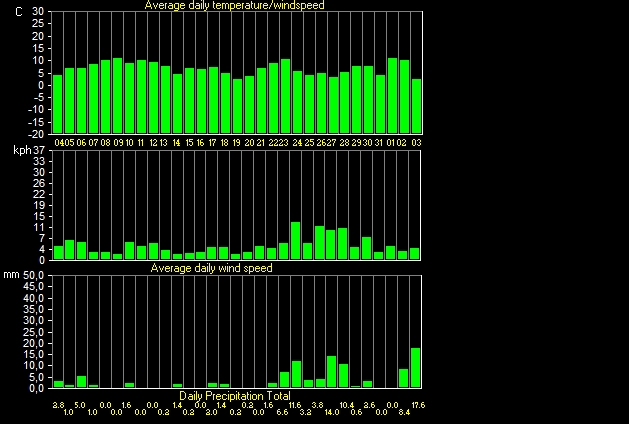Click the precipitation value 8.4 label
This screenshot has height=424, width=629.
coord(406,412)
